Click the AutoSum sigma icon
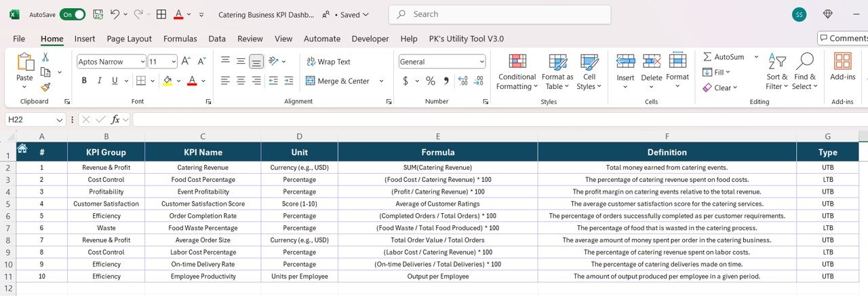The image size is (868, 296). click(708, 57)
